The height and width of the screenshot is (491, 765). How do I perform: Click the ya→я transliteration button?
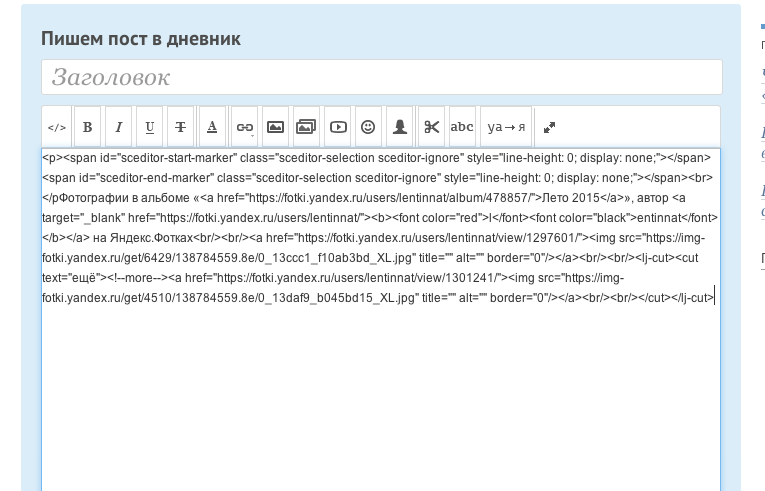(x=506, y=127)
